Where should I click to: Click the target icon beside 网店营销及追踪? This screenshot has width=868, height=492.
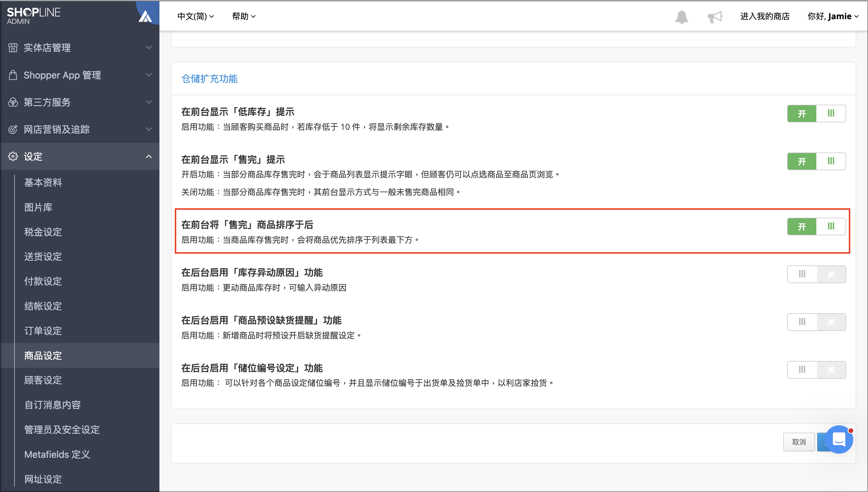[13, 129]
